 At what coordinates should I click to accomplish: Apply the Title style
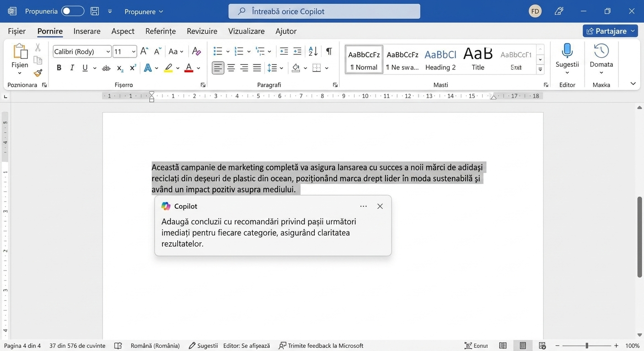(478, 59)
